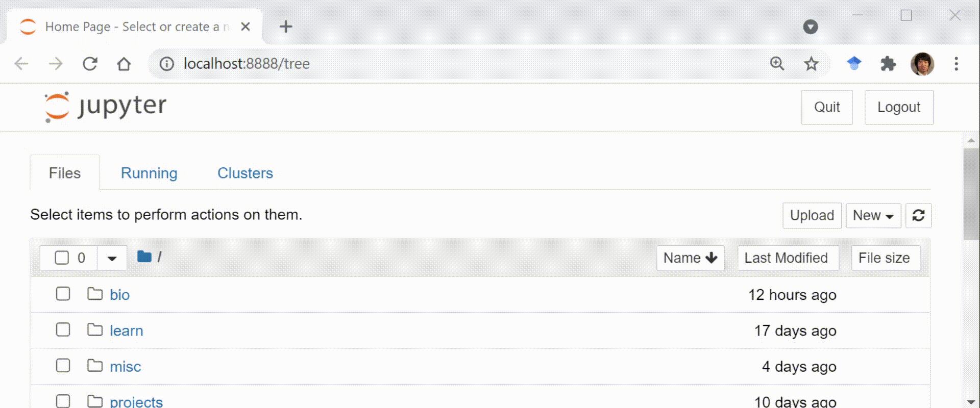
Task: Open the selection type dropdown arrow
Action: (112, 258)
